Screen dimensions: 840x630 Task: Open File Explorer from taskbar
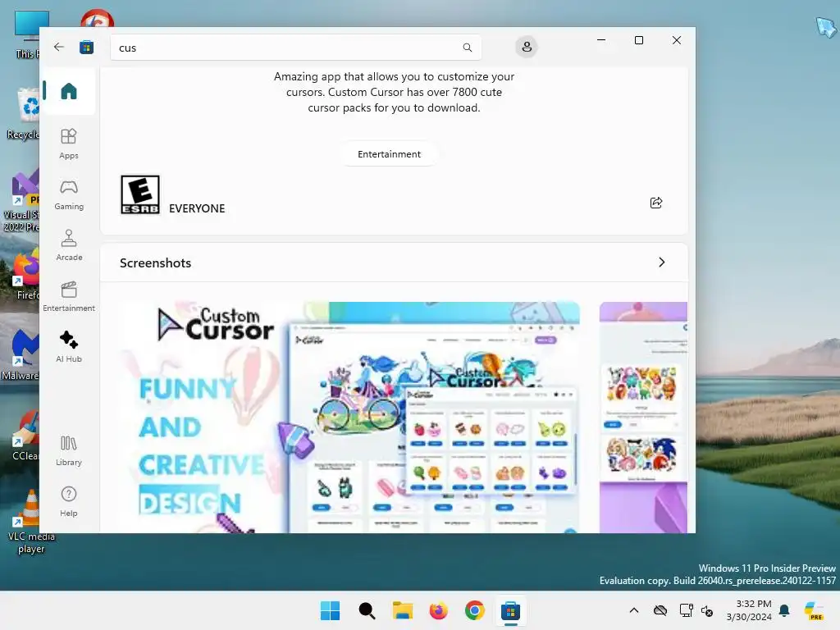point(402,610)
